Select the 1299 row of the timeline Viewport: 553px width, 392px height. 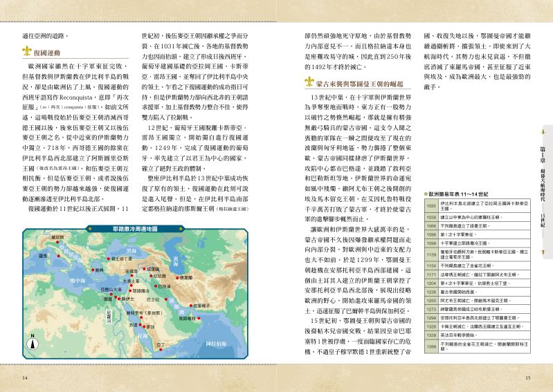pos(478,318)
